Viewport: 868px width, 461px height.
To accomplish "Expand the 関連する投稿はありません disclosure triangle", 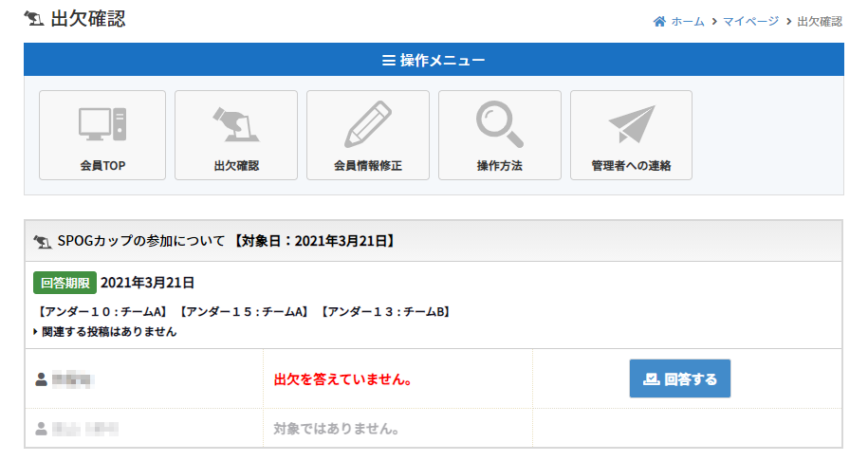I will coord(36,332).
